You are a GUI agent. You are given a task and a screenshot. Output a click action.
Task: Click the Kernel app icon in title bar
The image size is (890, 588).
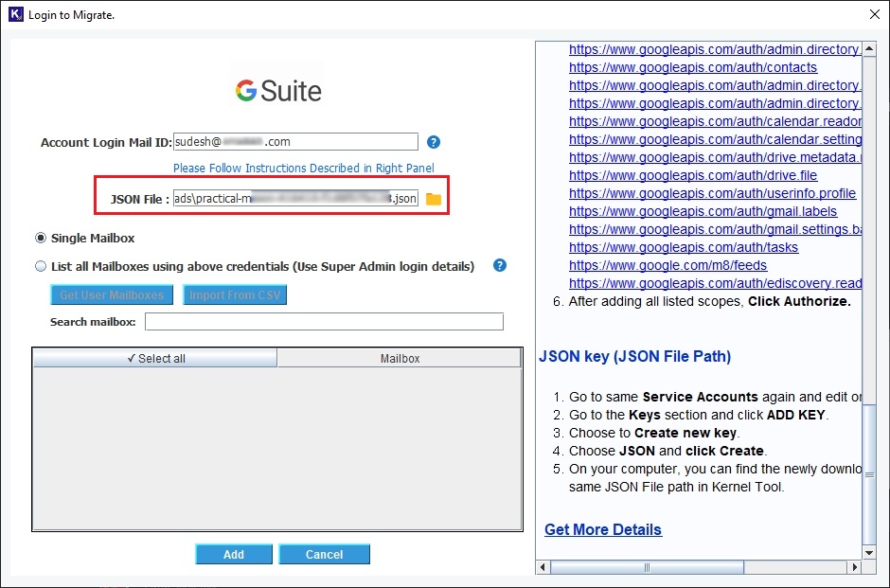click(x=16, y=14)
